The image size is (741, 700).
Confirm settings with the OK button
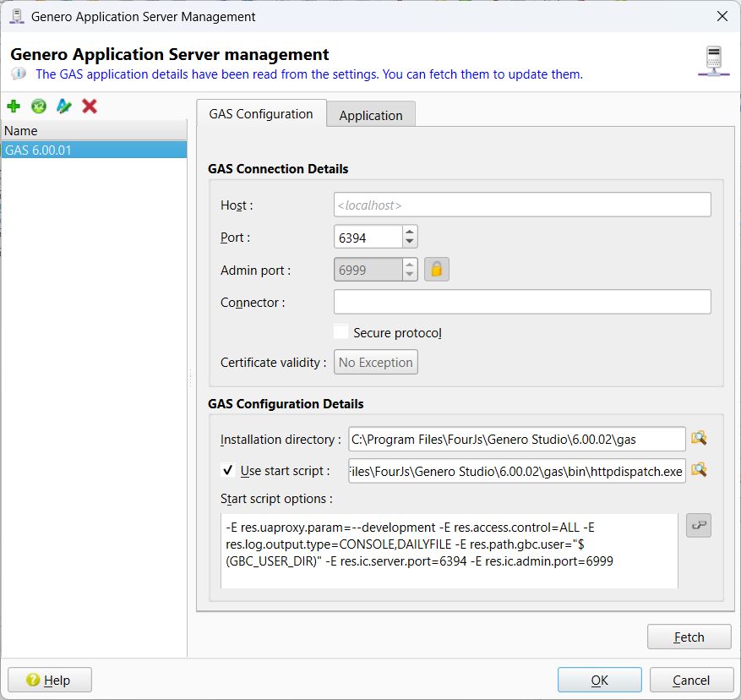coord(599,680)
